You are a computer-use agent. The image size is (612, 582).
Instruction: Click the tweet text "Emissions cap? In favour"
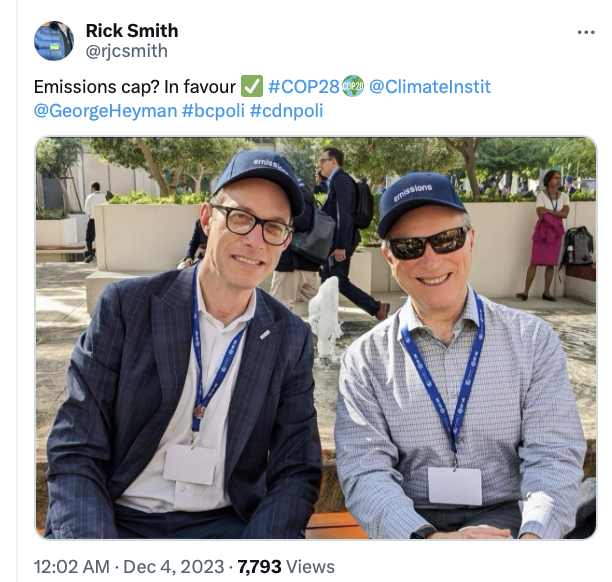[x=135, y=87]
